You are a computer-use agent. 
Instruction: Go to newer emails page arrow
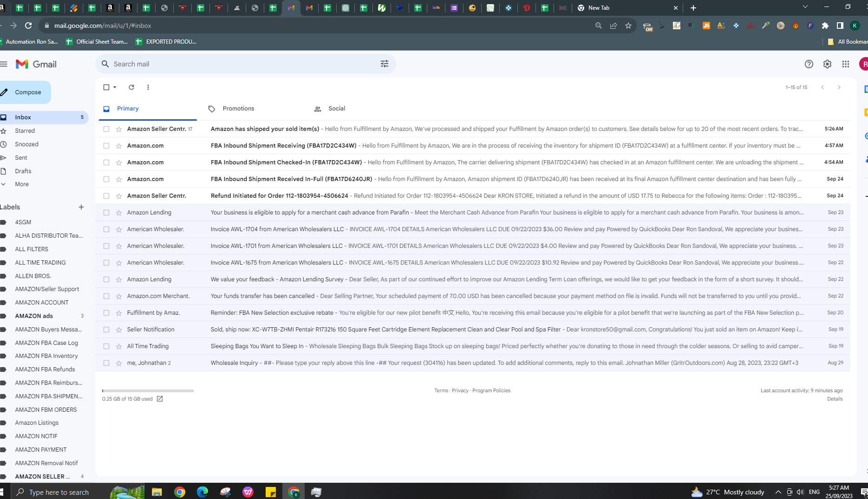[822, 87]
